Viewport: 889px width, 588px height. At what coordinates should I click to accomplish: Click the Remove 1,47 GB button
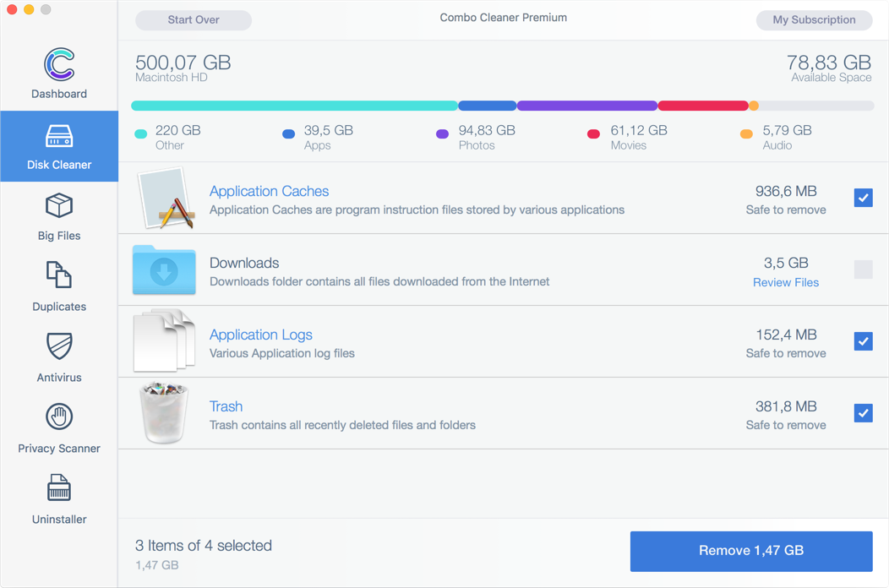751,551
